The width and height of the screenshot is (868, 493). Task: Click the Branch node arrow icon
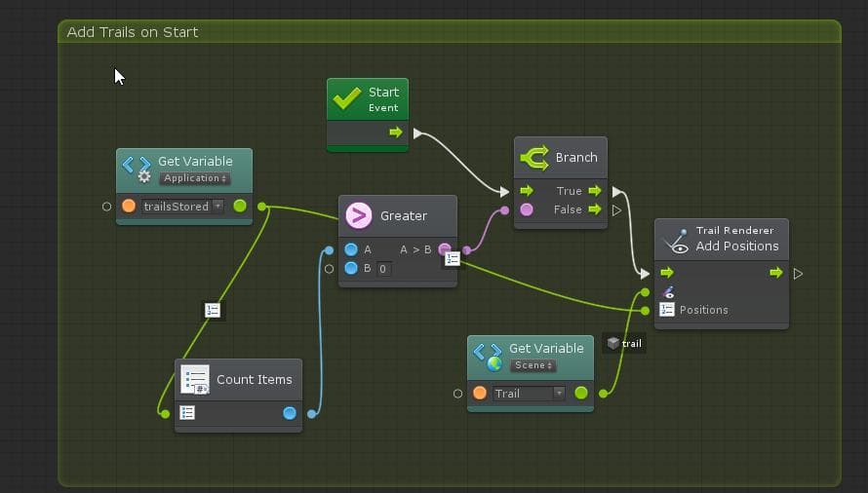[534, 158]
